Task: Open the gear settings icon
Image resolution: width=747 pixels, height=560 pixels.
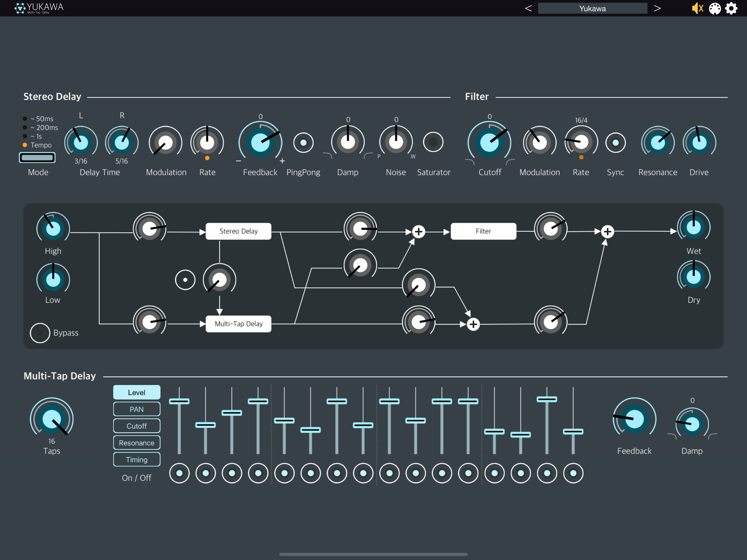Action: (731, 8)
